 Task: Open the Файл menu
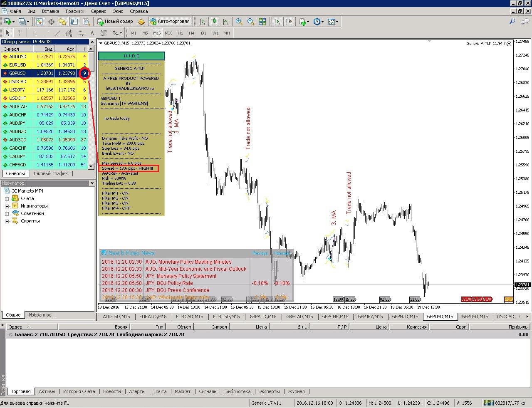(x=15, y=11)
